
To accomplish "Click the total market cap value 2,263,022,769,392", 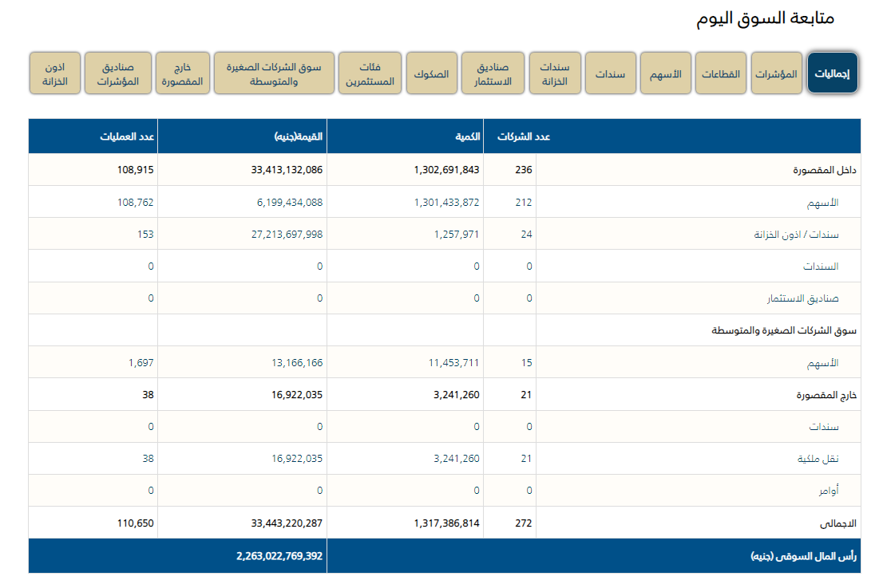I will 280,555.
